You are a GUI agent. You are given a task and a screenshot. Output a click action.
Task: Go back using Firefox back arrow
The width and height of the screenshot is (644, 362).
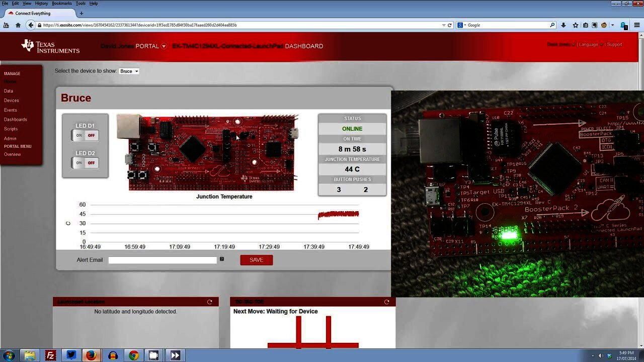31,25
